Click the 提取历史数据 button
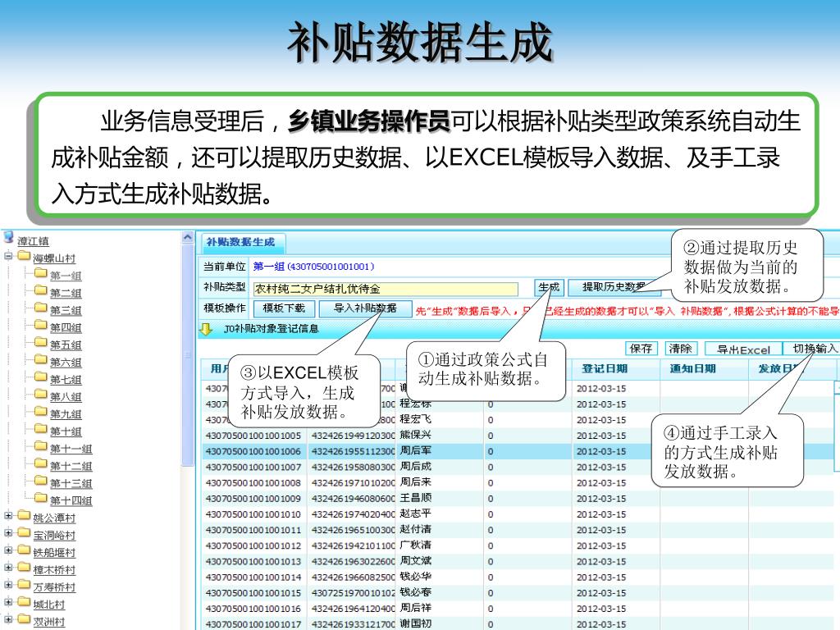Screen dimensions: 840x630 pos(614,288)
